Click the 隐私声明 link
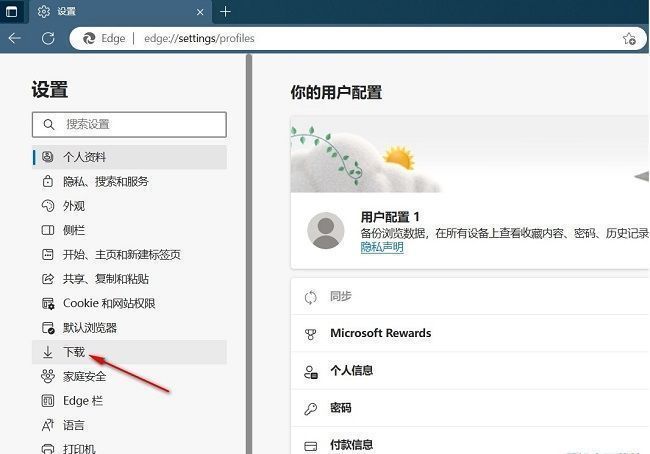This screenshot has width=650, height=454. tap(382, 247)
